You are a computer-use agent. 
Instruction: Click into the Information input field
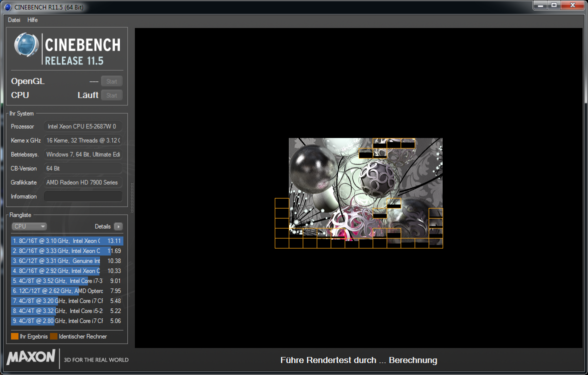click(83, 196)
